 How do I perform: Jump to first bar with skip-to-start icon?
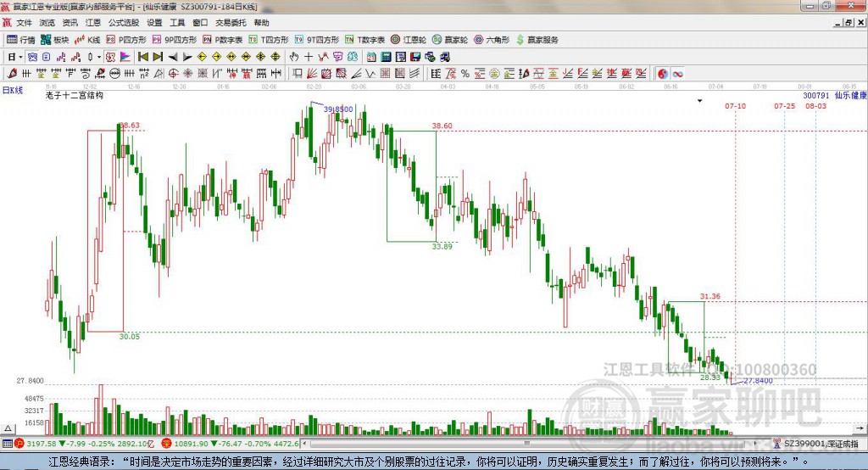(x=142, y=57)
